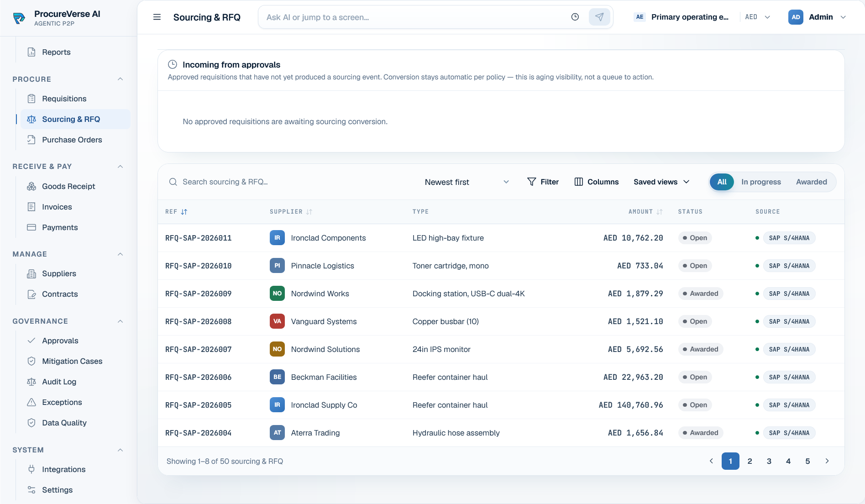Collapse the PROCURE section
The width and height of the screenshot is (865, 504).
click(x=121, y=79)
